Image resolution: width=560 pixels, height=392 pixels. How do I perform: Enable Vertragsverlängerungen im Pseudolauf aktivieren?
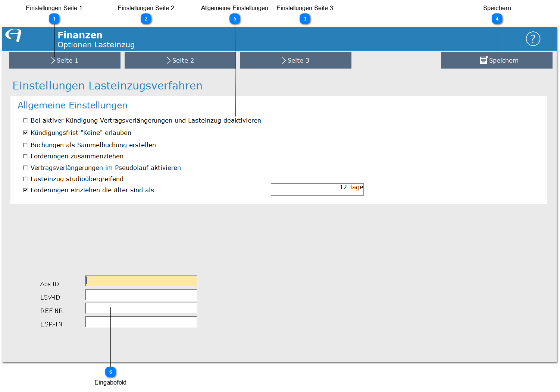coord(25,168)
